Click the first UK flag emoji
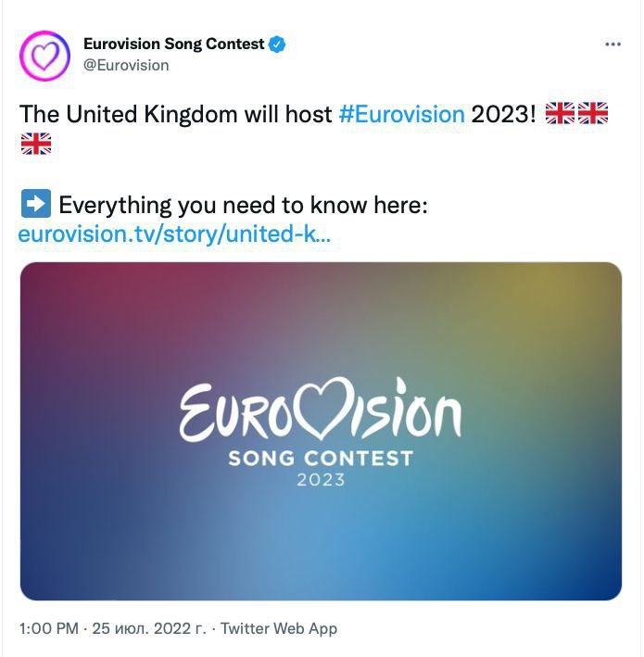Screen dimensions: 644x657 pos(561,113)
